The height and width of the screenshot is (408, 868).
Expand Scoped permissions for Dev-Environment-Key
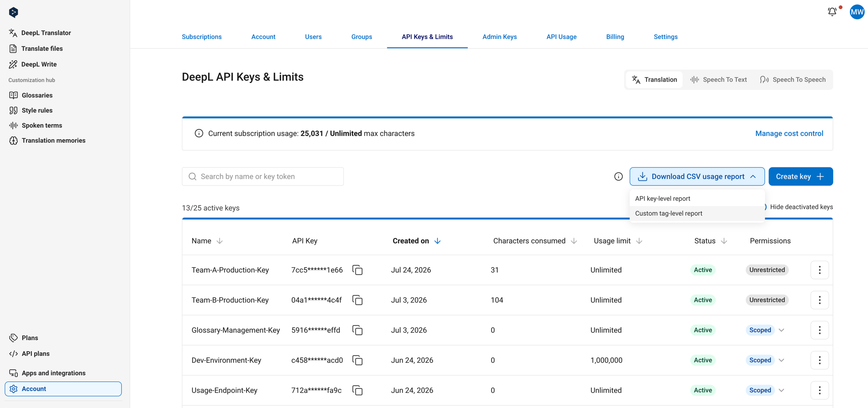781,360
